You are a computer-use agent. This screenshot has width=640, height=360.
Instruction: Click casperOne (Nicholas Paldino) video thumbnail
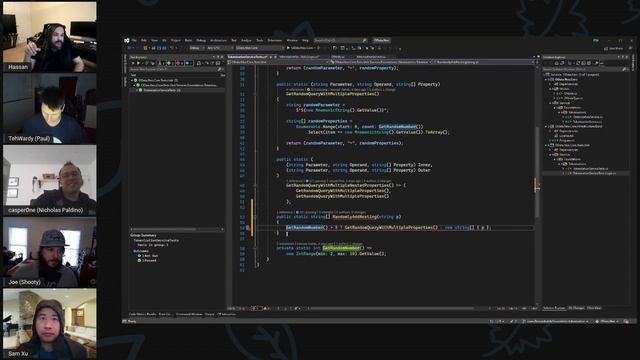[x=50, y=180]
